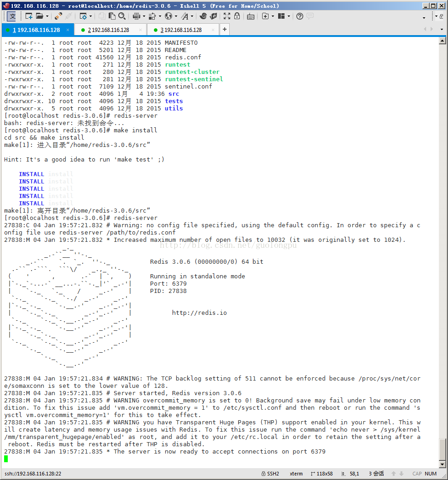Viewport: 448px width, 480px height.
Task: Close session tab 3
Action: 213,30
